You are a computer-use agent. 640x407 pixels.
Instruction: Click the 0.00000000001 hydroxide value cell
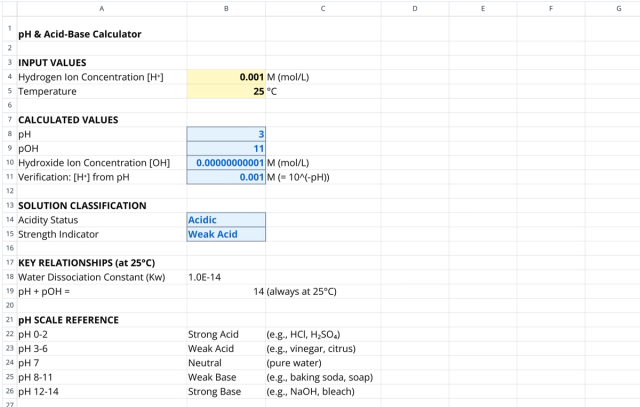point(226,163)
